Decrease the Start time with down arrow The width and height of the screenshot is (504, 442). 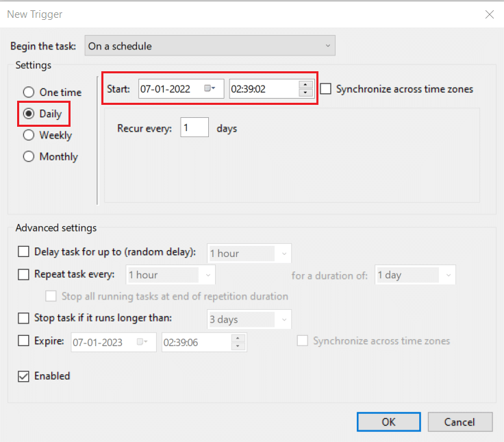[305, 93]
